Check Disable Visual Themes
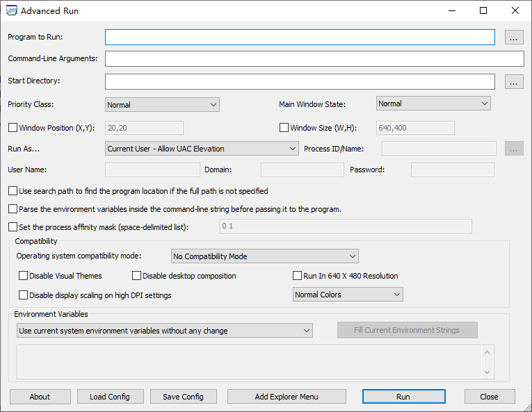532x412 pixels. coord(24,276)
